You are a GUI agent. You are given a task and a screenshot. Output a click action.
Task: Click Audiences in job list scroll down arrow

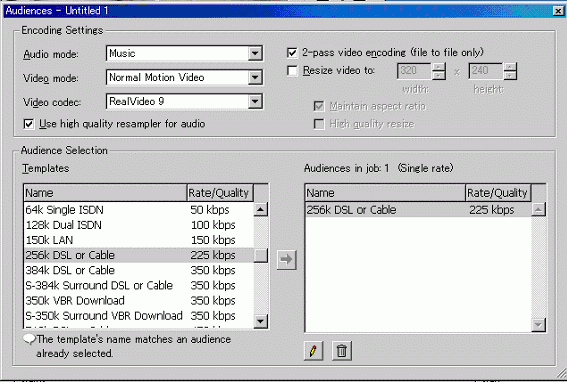[538, 325]
